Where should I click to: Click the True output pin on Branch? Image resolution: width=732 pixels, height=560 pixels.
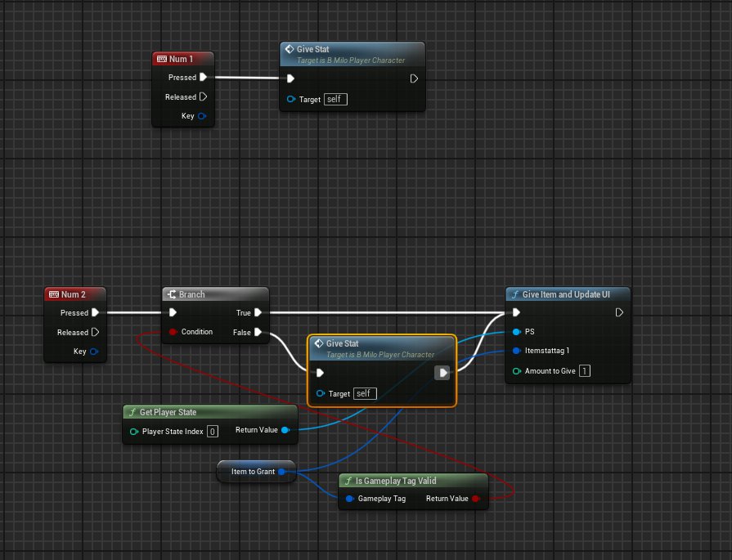click(258, 312)
